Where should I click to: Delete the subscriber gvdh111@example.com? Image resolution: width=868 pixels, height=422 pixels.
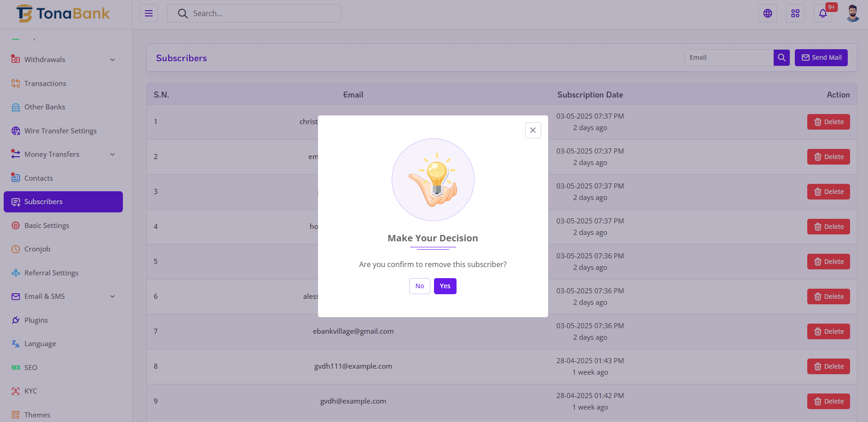tap(828, 366)
